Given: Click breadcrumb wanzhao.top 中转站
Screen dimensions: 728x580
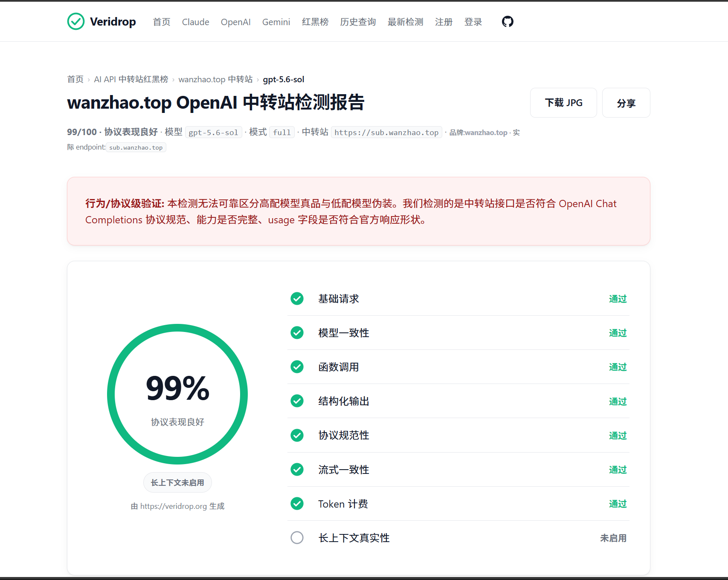Looking at the screenshot, I should [215, 79].
